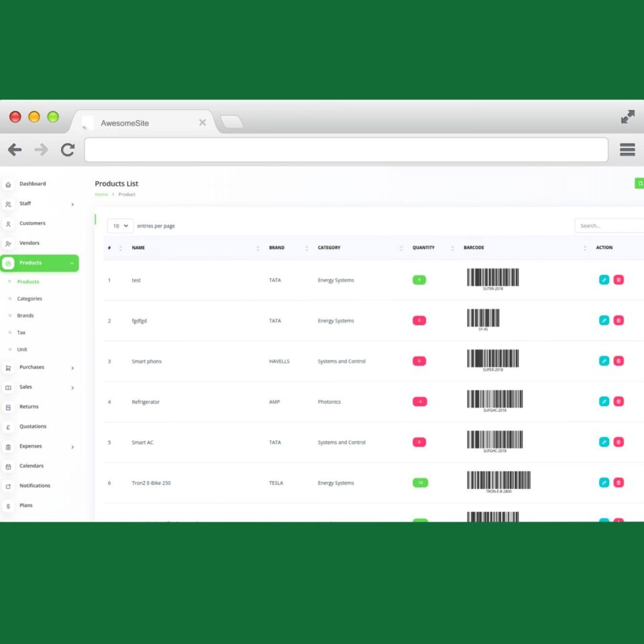Click the browser back arrow
The width and height of the screenshot is (644, 644).
15,150
